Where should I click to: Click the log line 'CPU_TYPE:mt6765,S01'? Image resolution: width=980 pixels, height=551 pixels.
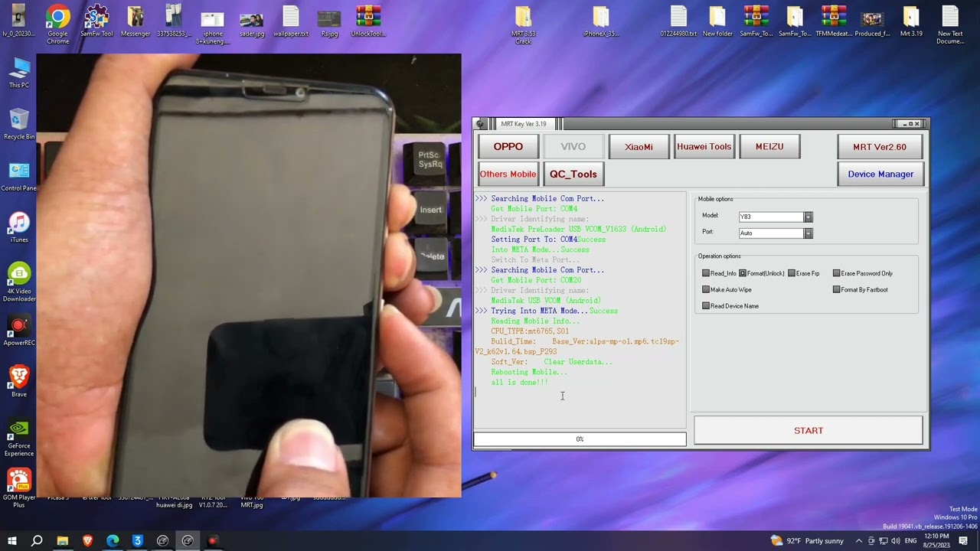click(530, 331)
